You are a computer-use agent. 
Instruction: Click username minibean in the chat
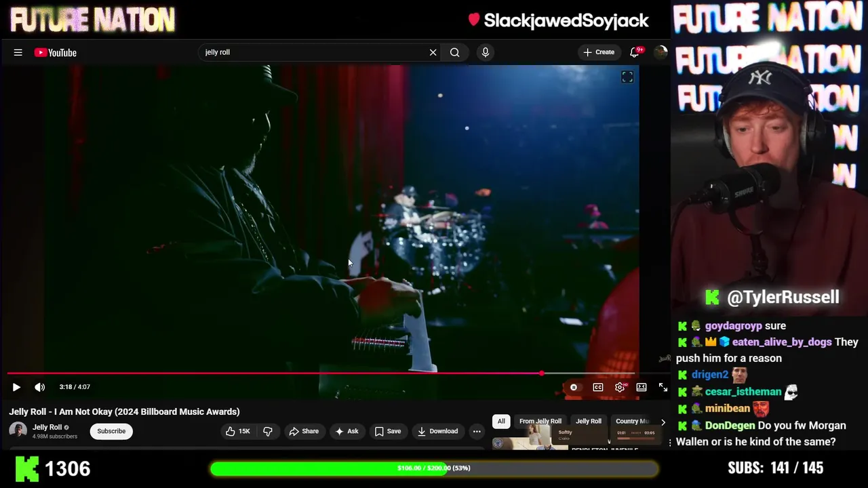coord(728,409)
